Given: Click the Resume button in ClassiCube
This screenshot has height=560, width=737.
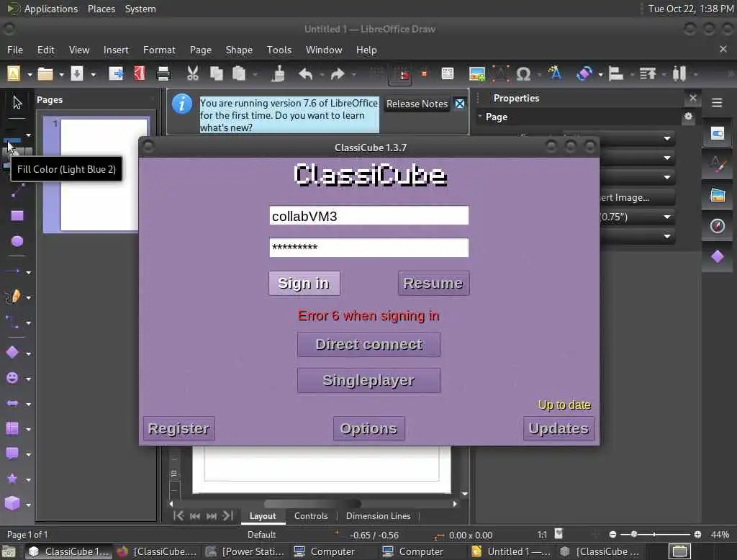Looking at the screenshot, I should point(433,283).
